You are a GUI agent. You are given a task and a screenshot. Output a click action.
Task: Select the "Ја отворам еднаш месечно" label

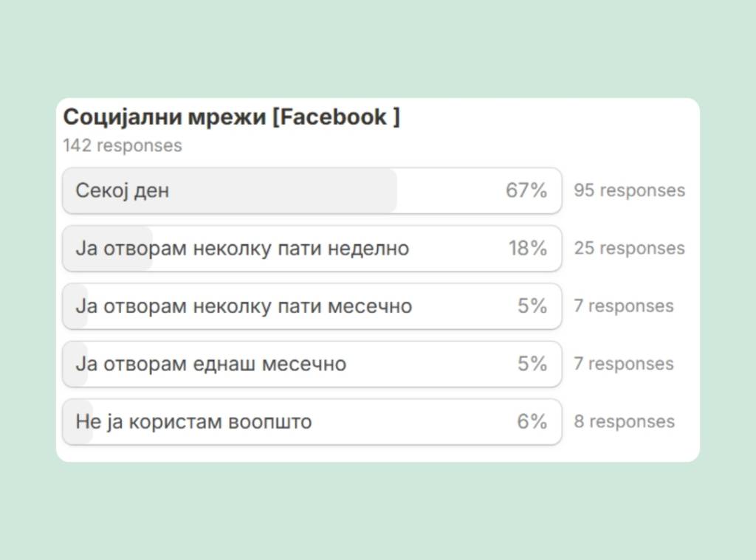point(211,364)
